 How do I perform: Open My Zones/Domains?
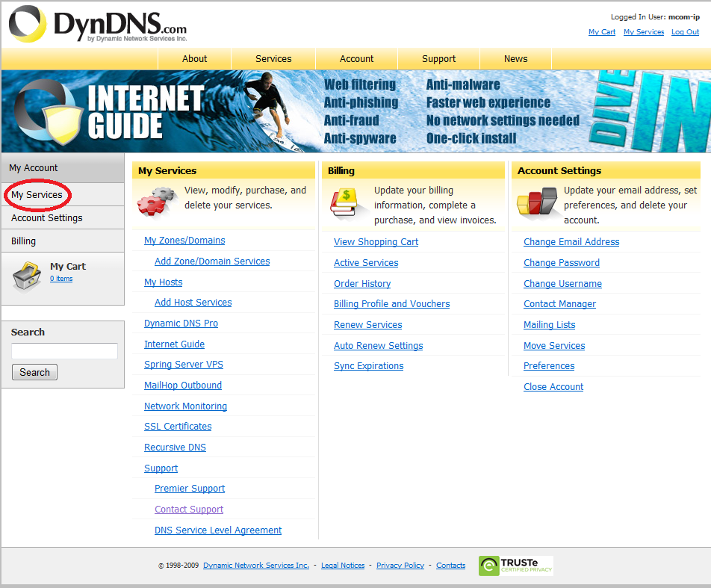point(184,241)
